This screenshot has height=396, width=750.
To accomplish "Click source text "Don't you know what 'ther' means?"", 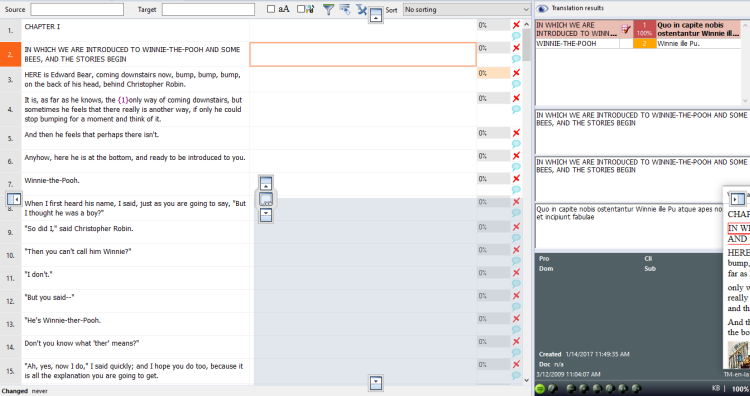I will click(82, 343).
